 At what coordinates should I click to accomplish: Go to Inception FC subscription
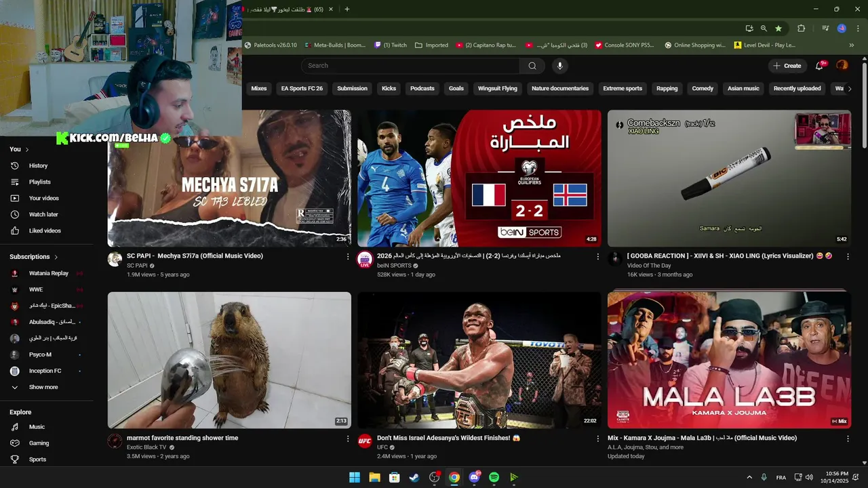pyautogui.click(x=46, y=371)
